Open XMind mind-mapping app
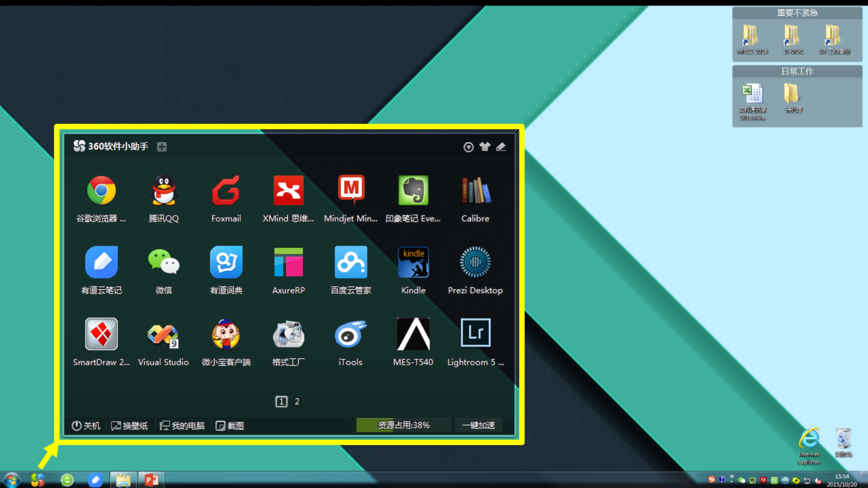The height and width of the screenshot is (488, 868). (x=288, y=190)
